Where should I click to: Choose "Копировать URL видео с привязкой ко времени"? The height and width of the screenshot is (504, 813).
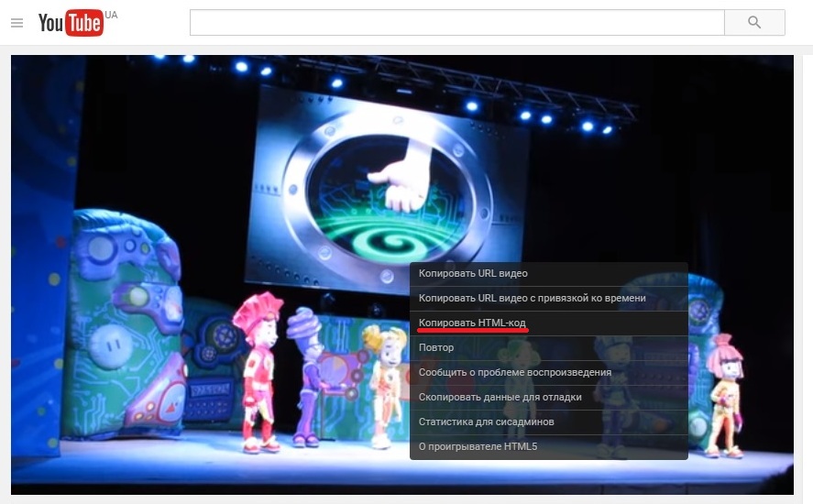pos(548,298)
